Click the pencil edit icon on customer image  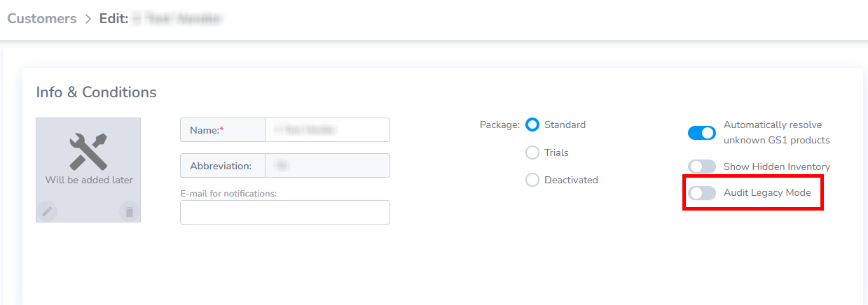tap(47, 211)
